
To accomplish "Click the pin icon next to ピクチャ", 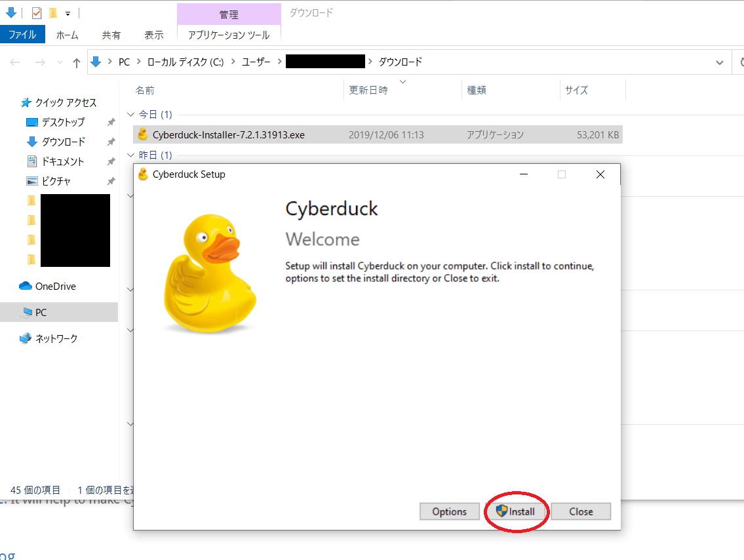I will click(111, 181).
